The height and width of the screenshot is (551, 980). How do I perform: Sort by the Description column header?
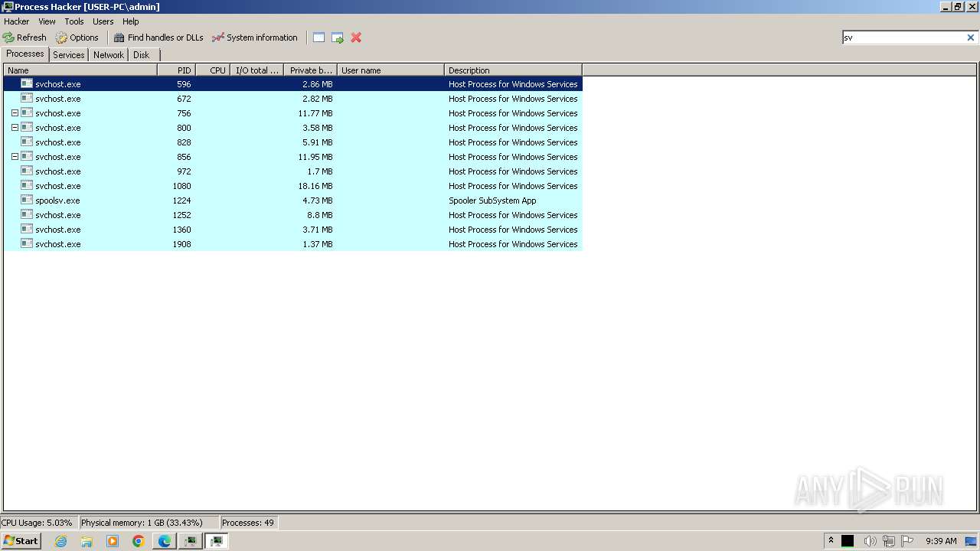(x=513, y=70)
